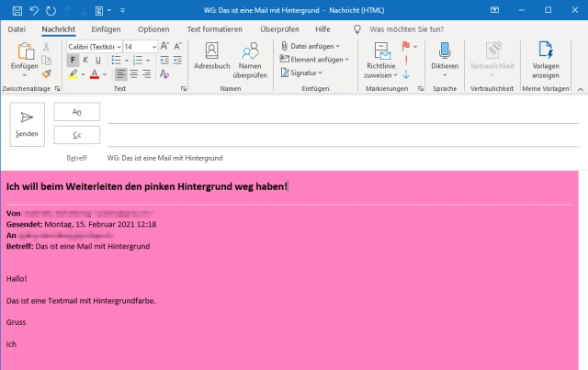Click the save icon in title bar
Viewport: 588px width, 370px height.
(x=13, y=10)
